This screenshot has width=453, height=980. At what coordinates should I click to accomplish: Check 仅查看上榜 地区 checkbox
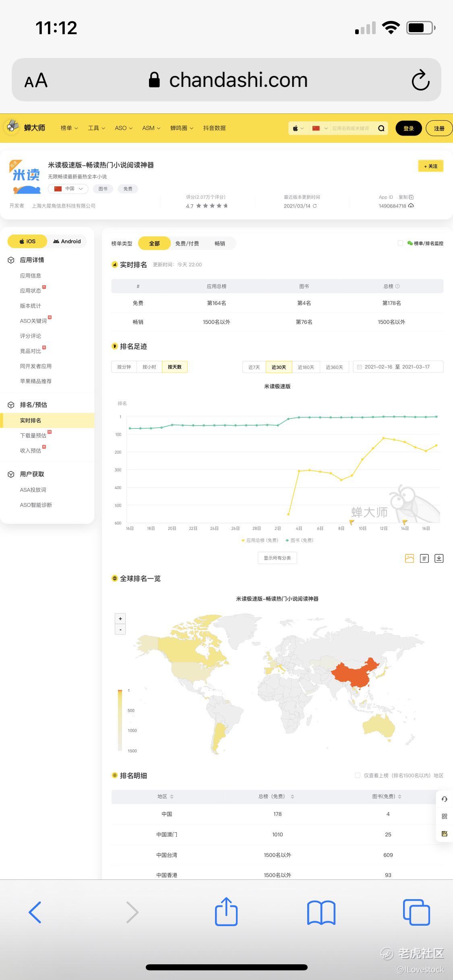[x=358, y=775]
